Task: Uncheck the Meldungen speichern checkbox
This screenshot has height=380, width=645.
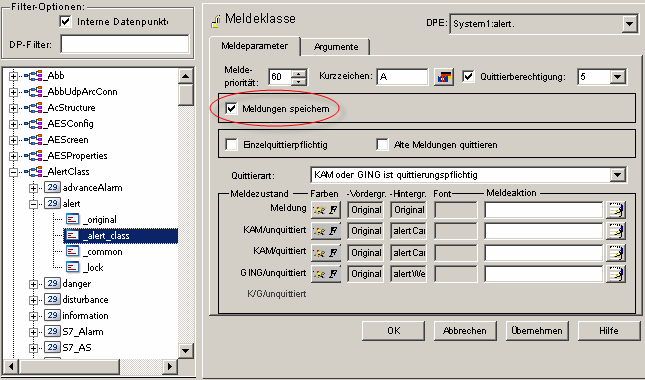Action: click(231, 109)
